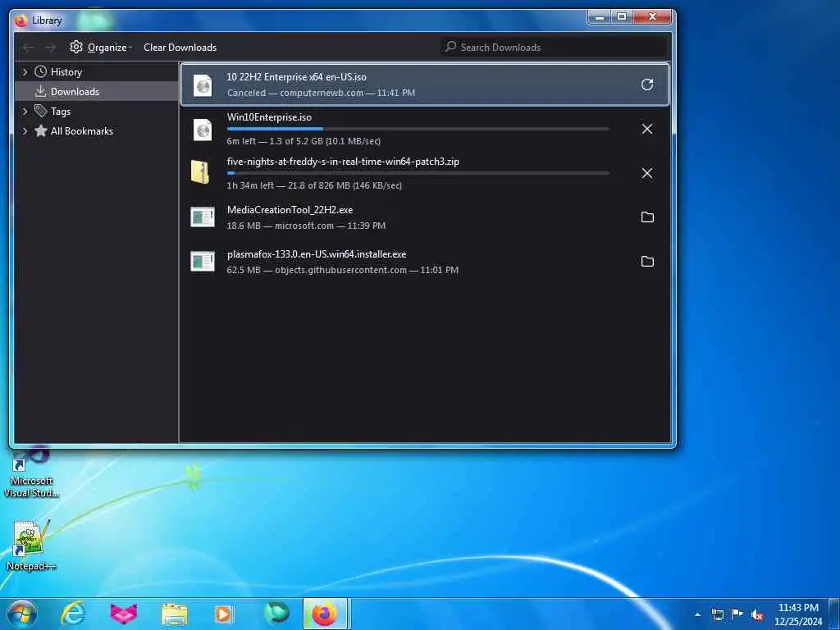Open the green globe browser on taskbar

(x=276, y=614)
